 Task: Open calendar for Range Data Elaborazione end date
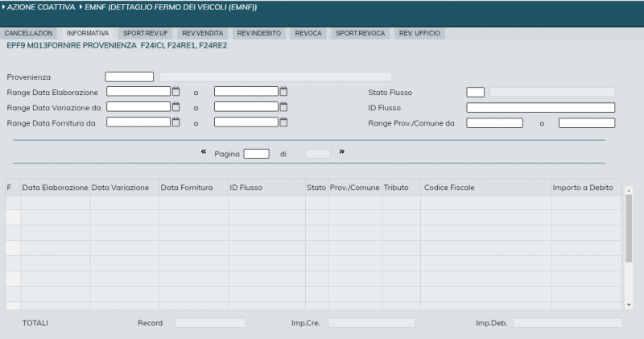point(283,92)
